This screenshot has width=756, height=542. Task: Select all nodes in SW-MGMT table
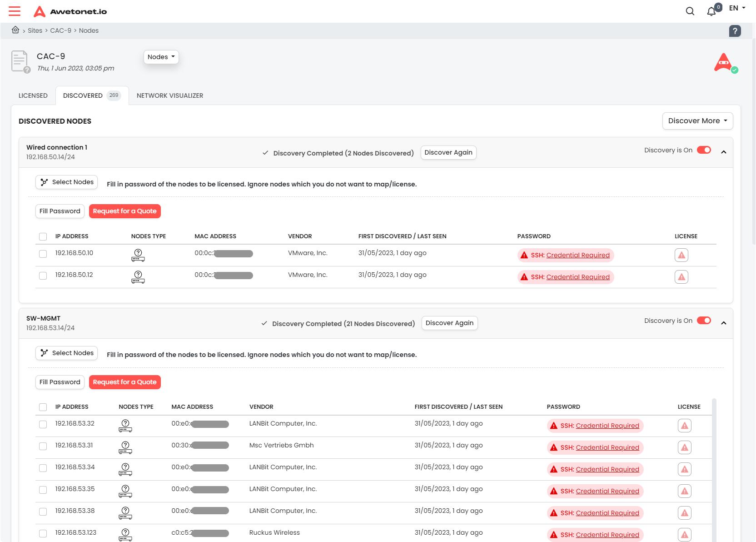tap(43, 407)
